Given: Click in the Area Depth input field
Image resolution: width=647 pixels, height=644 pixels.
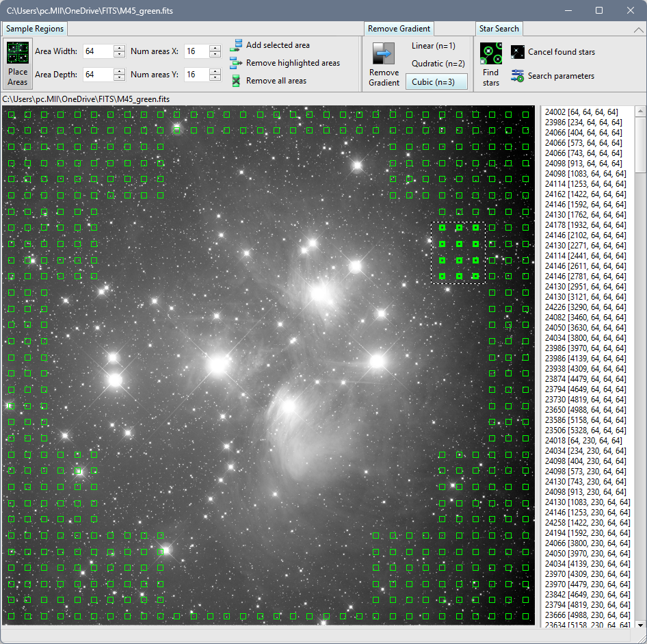Looking at the screenshot, I should [97, 75].
